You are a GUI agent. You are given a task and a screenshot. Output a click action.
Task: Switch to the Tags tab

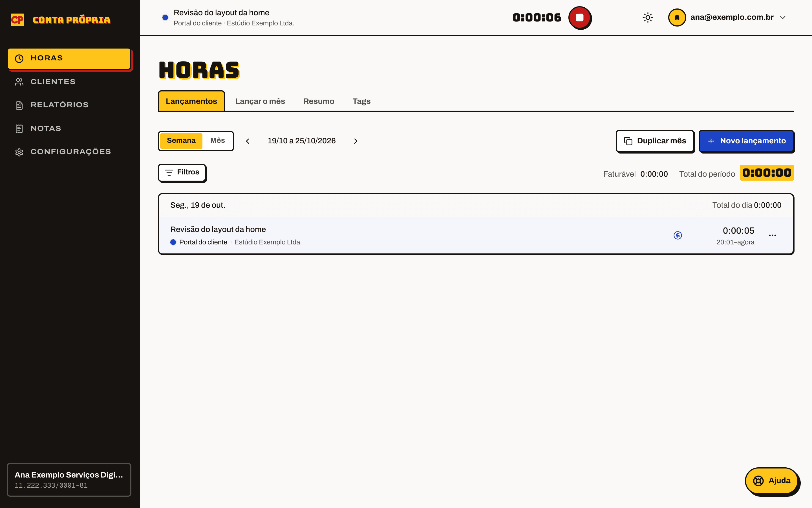[361, 101]
